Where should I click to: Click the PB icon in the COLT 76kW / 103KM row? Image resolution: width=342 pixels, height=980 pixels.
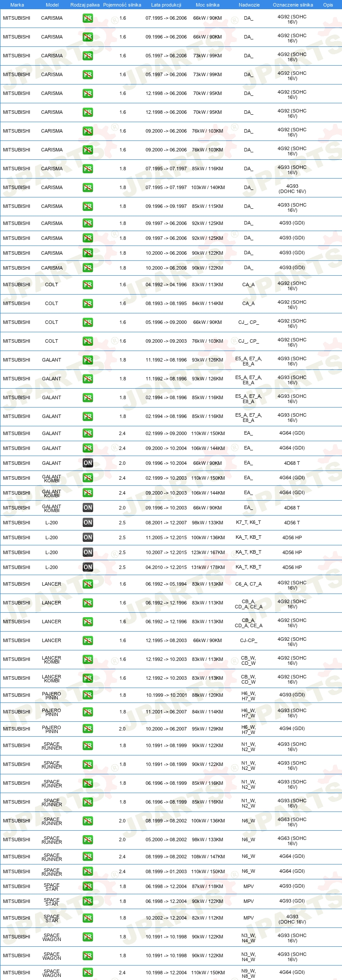pos(88,341)
